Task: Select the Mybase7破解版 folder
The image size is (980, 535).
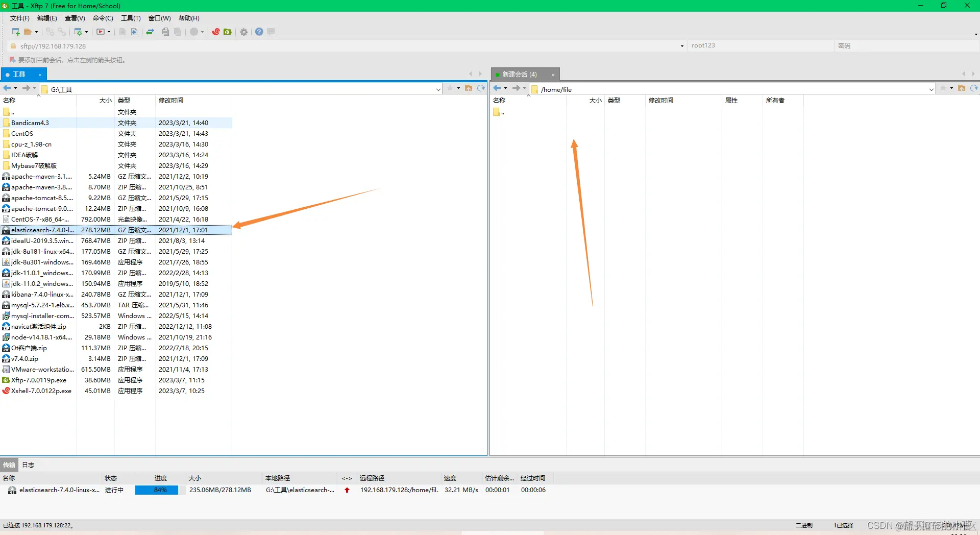Action: tap(116, 166)
